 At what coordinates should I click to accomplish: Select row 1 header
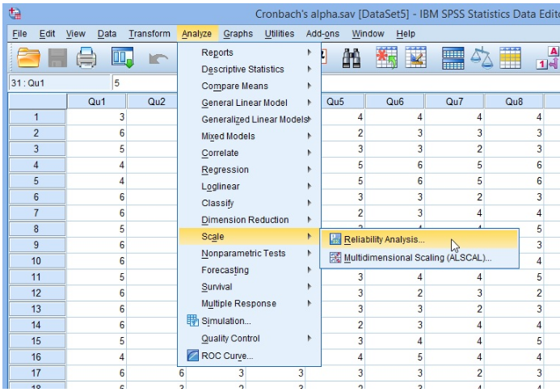[x=37, y=117]
